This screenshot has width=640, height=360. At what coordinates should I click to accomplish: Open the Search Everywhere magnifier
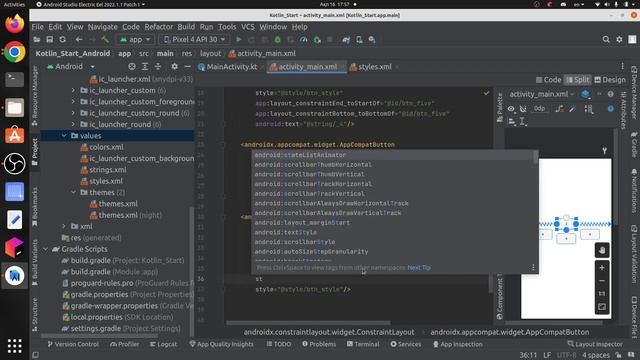606,40
